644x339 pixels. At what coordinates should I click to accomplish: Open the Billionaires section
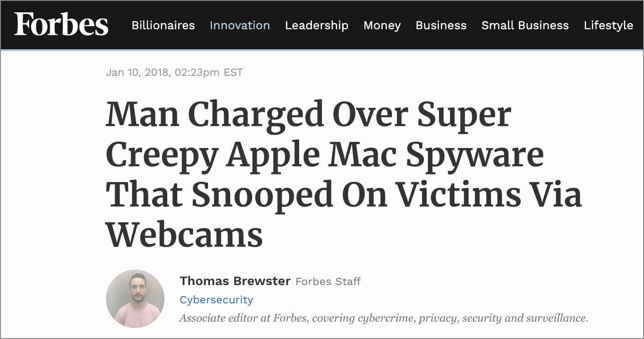[163, 26]
